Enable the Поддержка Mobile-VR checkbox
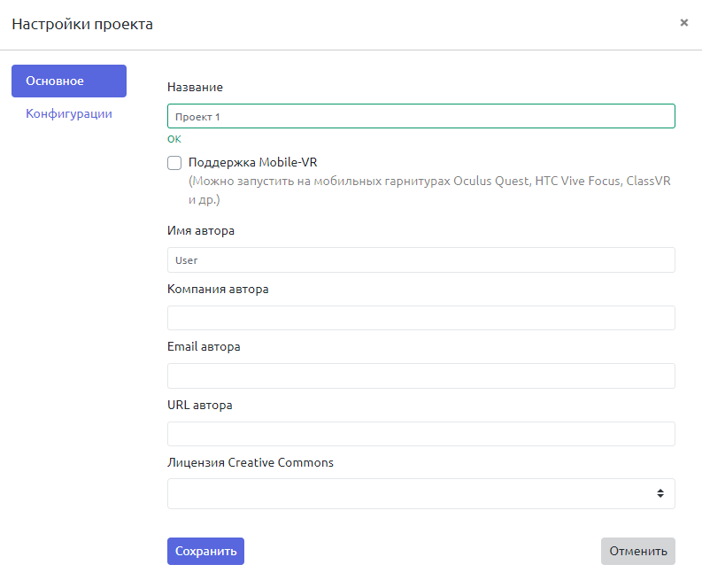 pyautogui.click(x=174, y=163)
